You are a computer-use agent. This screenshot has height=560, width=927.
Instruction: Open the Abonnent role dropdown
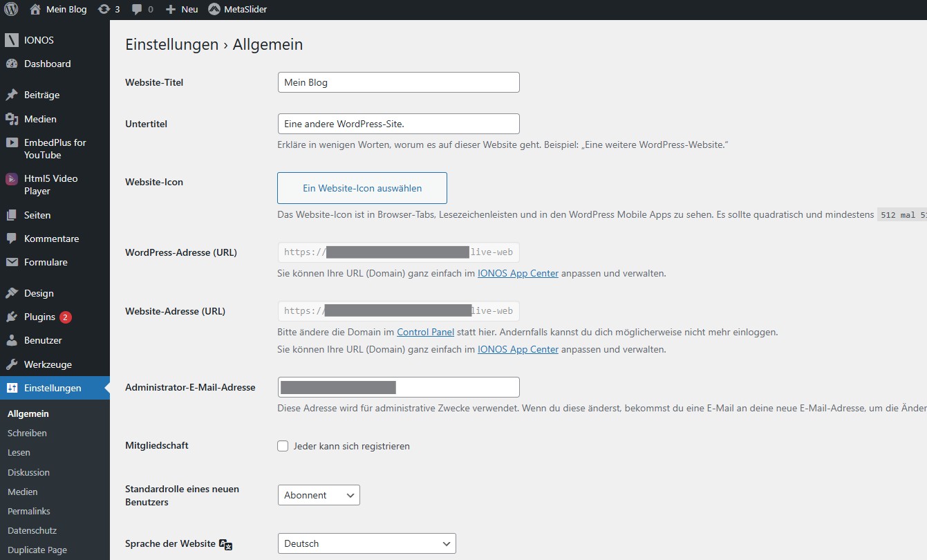tap(319, 495)
